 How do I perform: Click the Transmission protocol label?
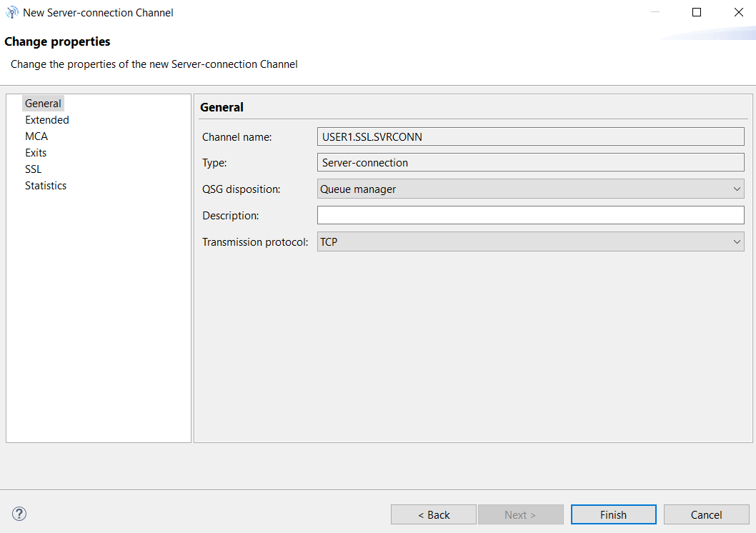pyautogui.click(x=255, y=242)
